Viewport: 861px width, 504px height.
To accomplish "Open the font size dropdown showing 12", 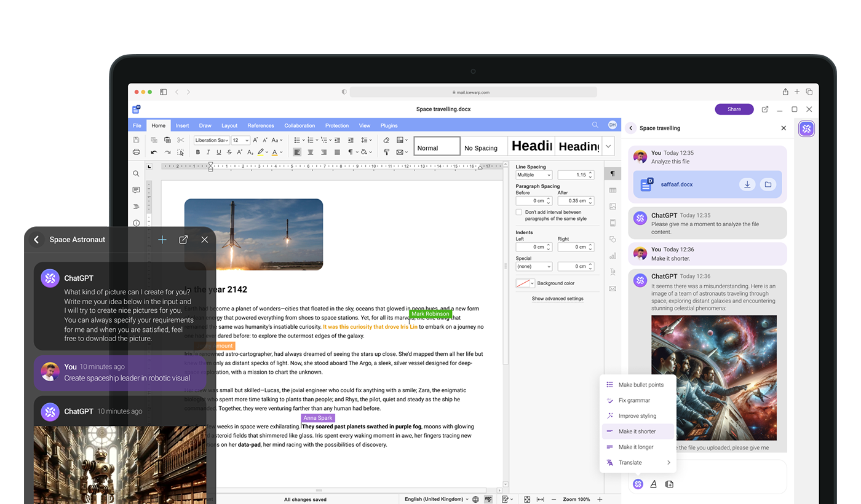I will pyautogui.click(x=240, y=140).
